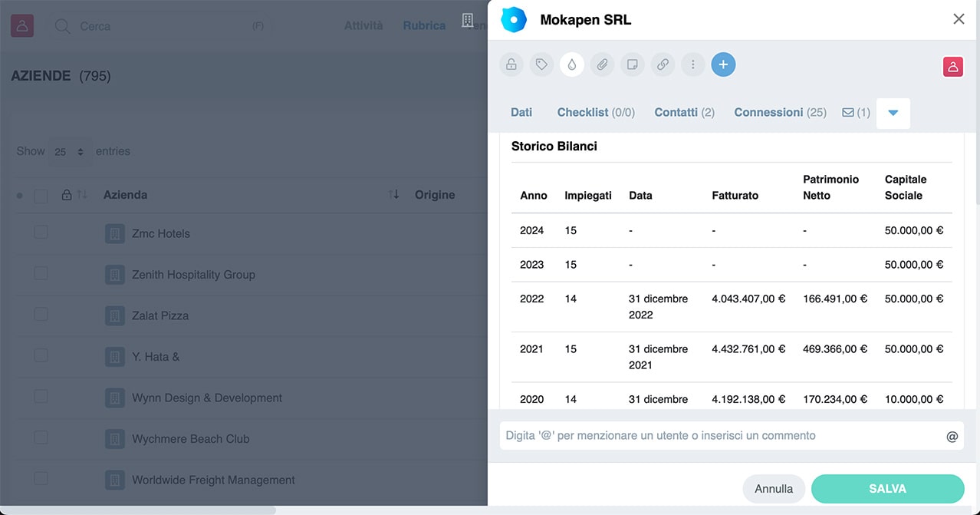The image size is (980, 515).
Task: Tick the checkbox for Zmc Hotels row
Action: coord(41,233)
